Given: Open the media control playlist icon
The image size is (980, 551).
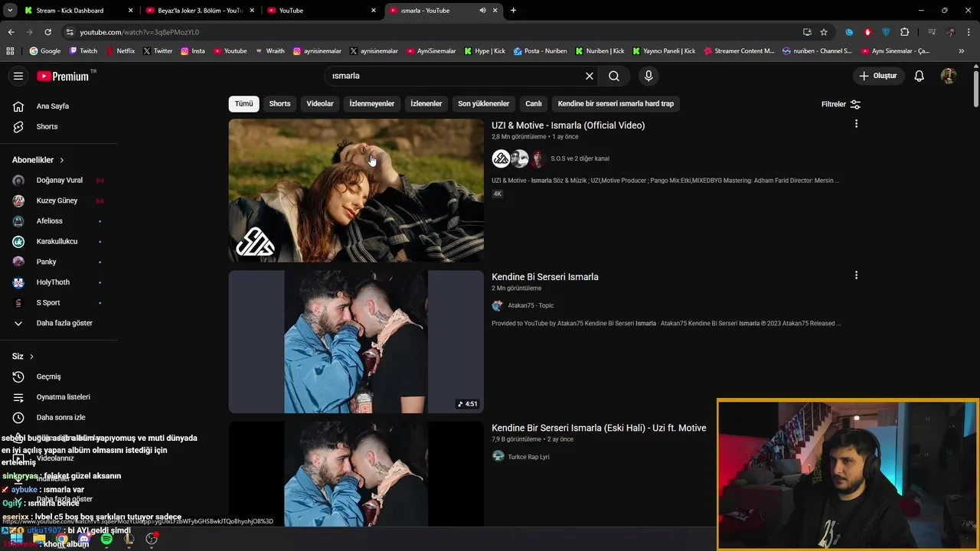Looking at the screenshot, I should [x=932, y=32].
